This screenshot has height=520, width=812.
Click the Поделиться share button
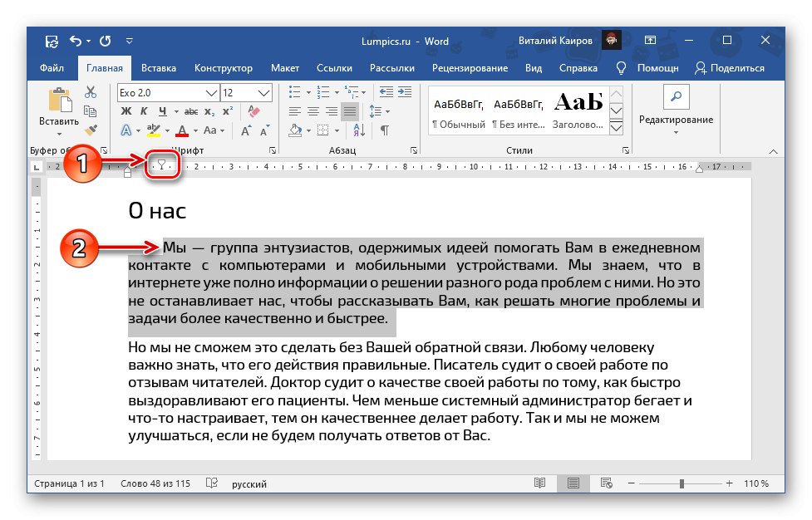click(730, 68)
